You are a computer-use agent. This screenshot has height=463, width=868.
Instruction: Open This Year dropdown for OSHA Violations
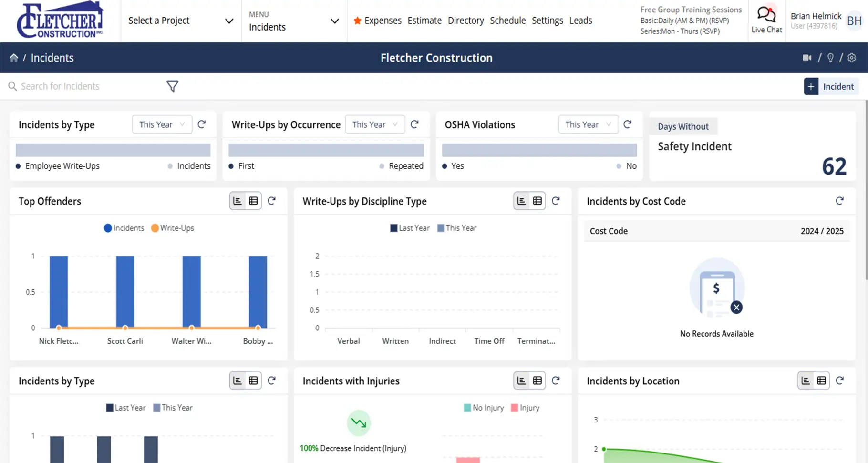tap(588, 124)
